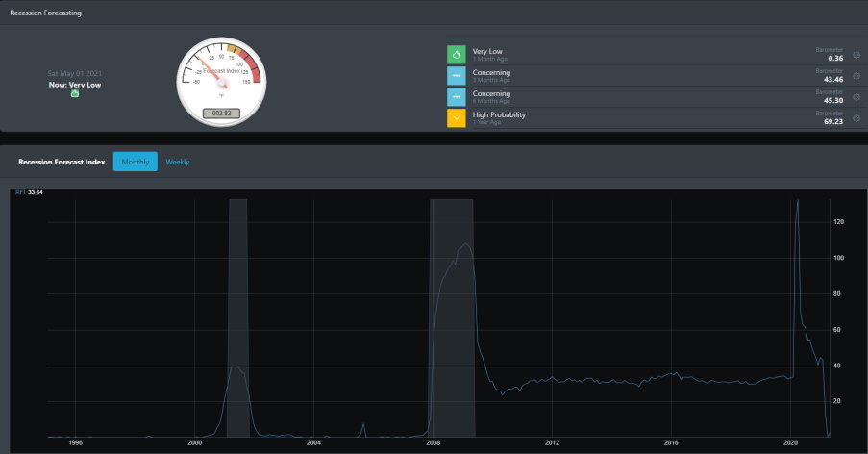The image size is (868, 454).
Task: Click the 2020 spike peak on chart
Action: [x=798, y=200]
